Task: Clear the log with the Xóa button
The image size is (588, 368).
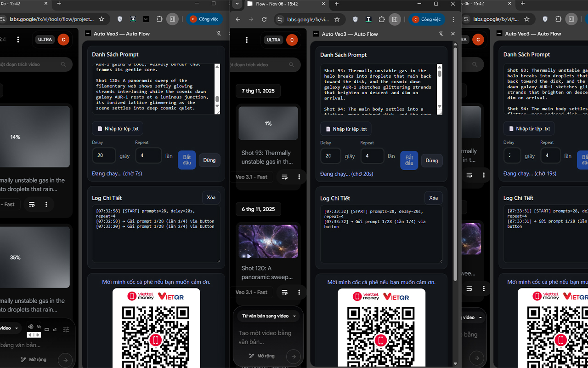Action: 433,198
